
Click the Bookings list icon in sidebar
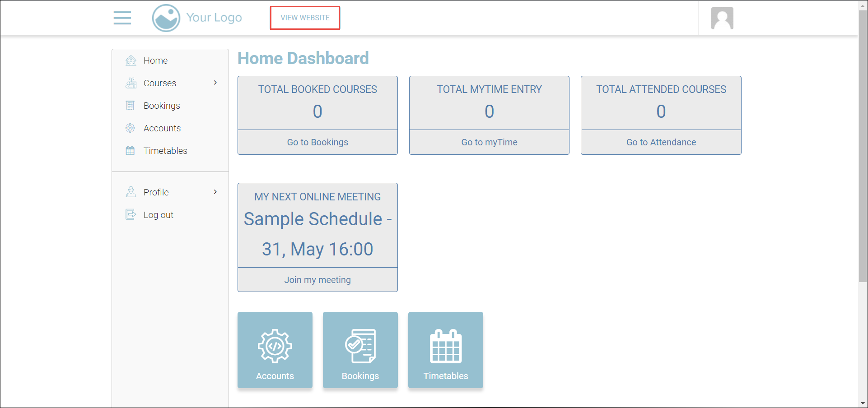tap(131, 106)
